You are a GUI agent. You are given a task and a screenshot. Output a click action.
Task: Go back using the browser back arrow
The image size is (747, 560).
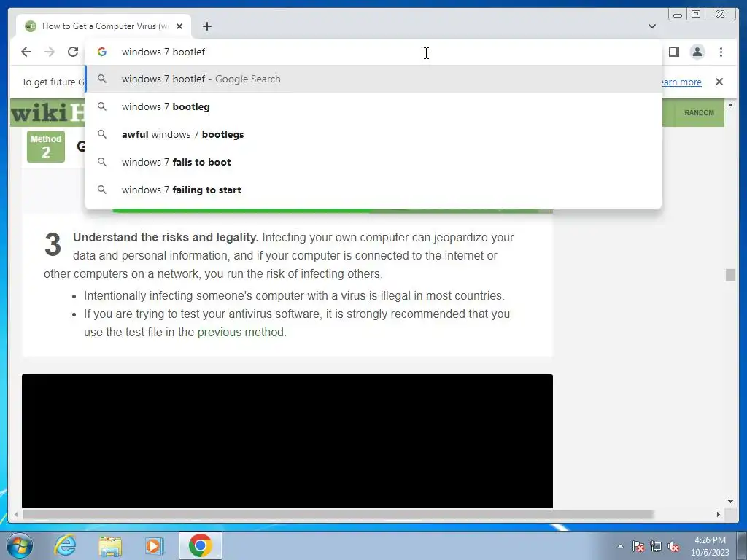tap(26, 52)
